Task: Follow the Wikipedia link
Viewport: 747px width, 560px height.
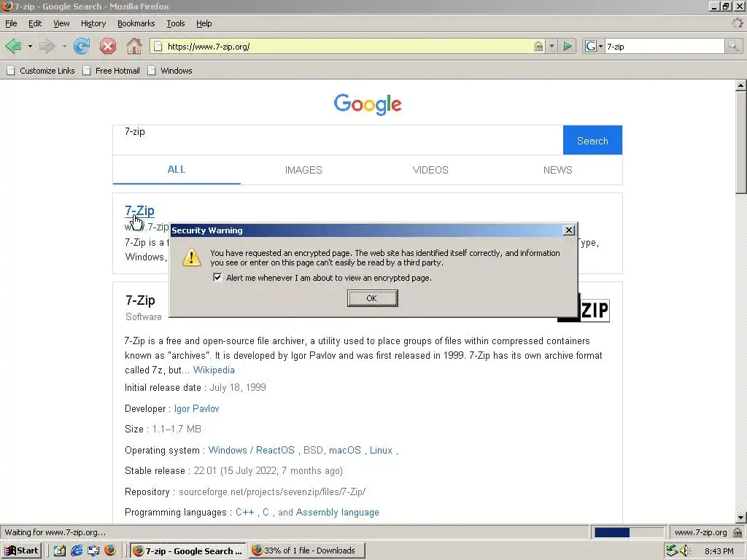Action: tap(214, 370)
